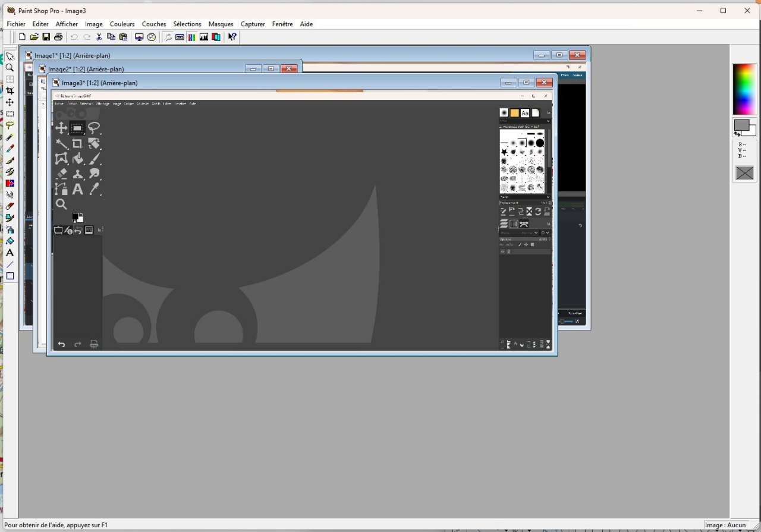Select the Zoom magnifier tool
Viewport: 761px width, 532px height.
(x=10, y=68)
